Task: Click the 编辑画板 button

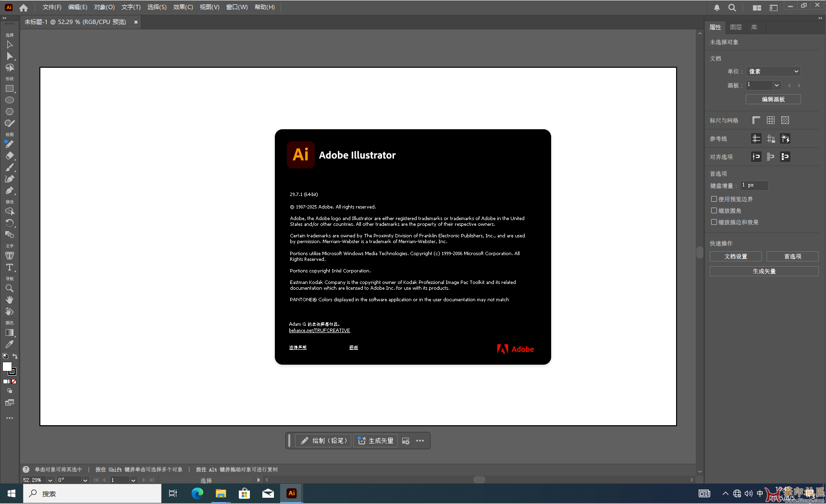Action: [x=773, y=99]
